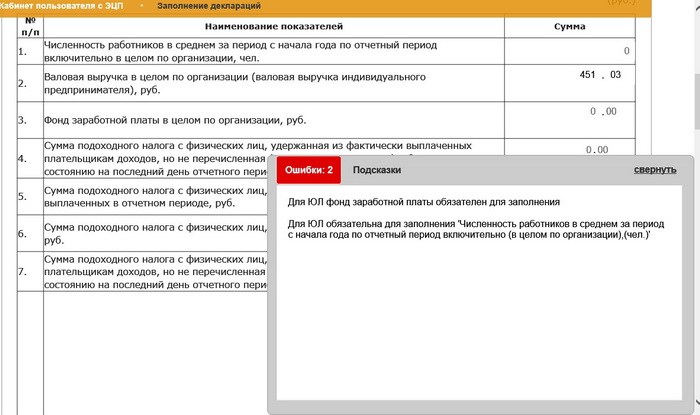Click the Наименование показателей column header
Screen dimensions: 700x415
point(274,26)
